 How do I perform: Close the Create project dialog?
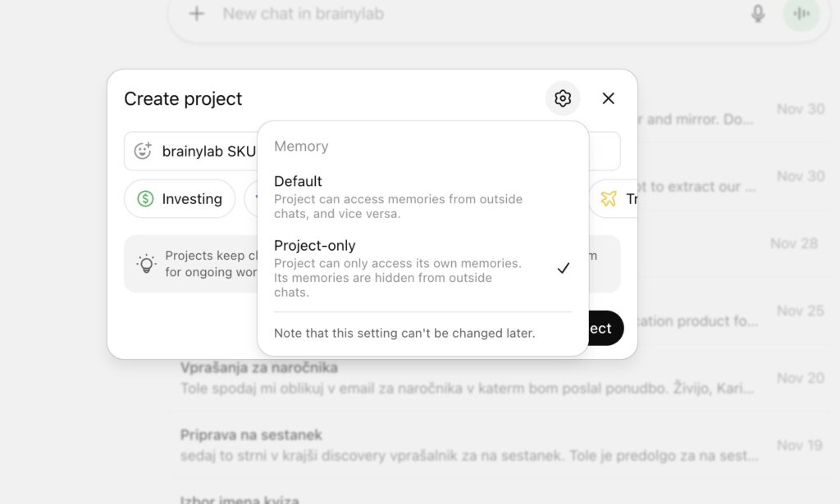(608, 98)
